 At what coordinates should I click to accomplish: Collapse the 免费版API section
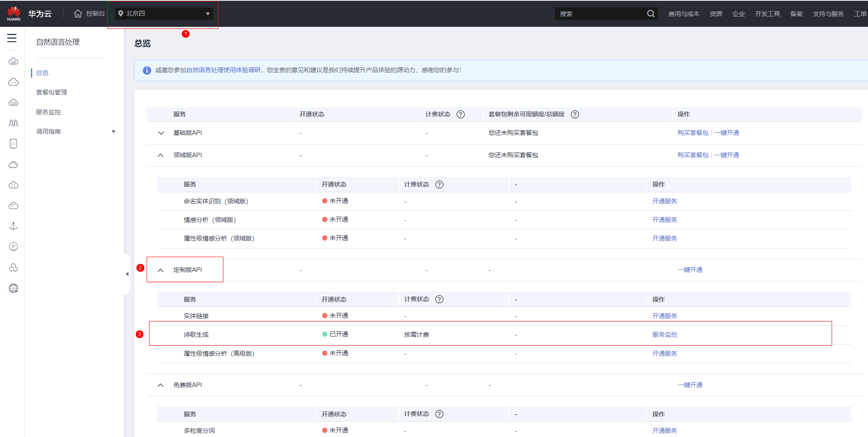[161, 385]
